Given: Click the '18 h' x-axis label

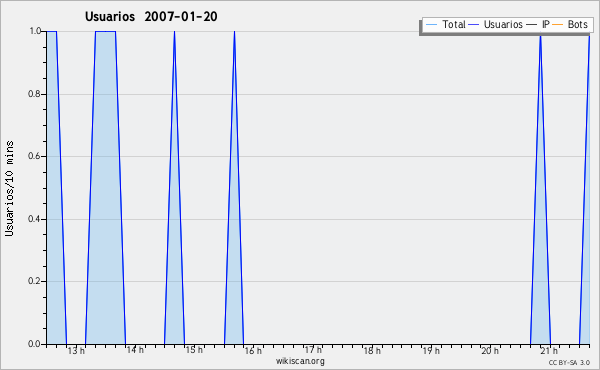Looking at the screenshot, I should [x=372, y=350].
